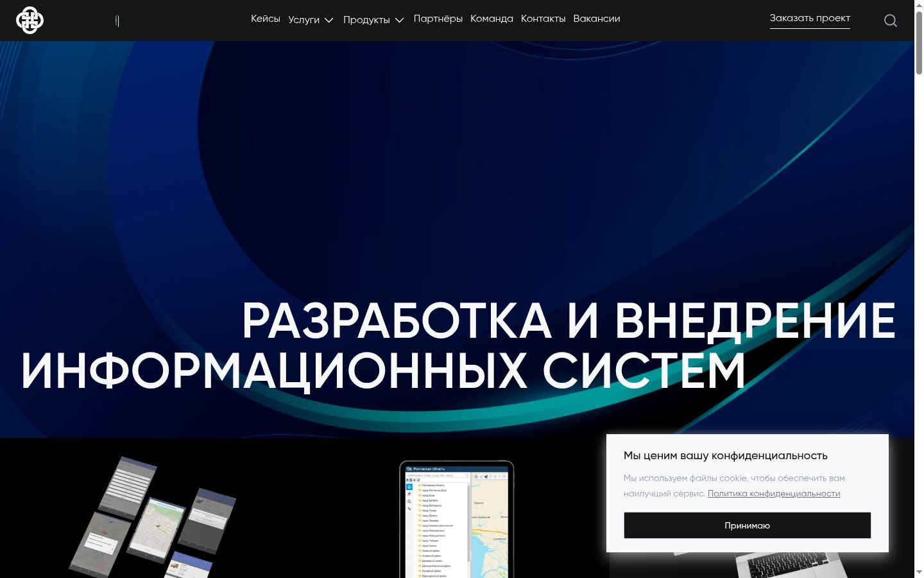Click the scrollbar down arrow
This screenshot has height=578, width=924.
[919, 572]
